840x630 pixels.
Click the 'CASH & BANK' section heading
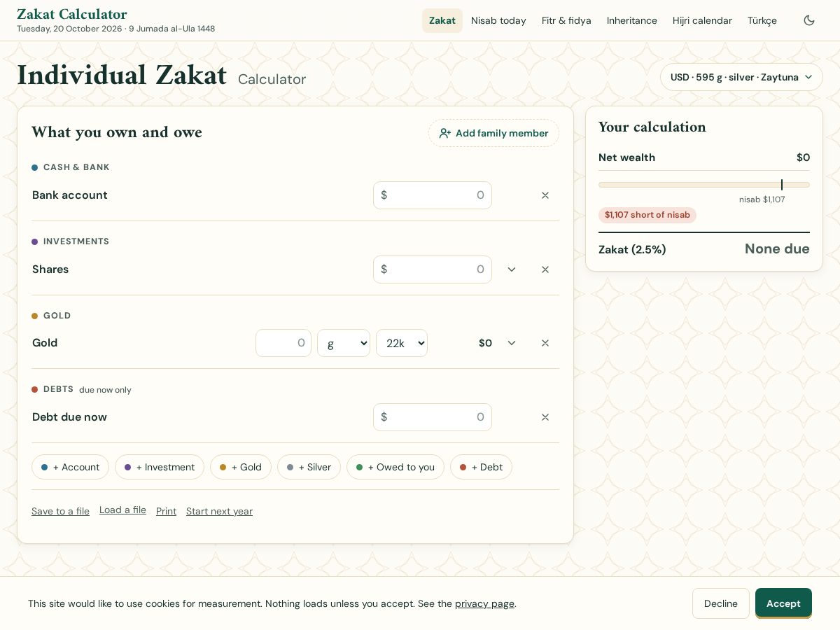[x=76, y=167]
